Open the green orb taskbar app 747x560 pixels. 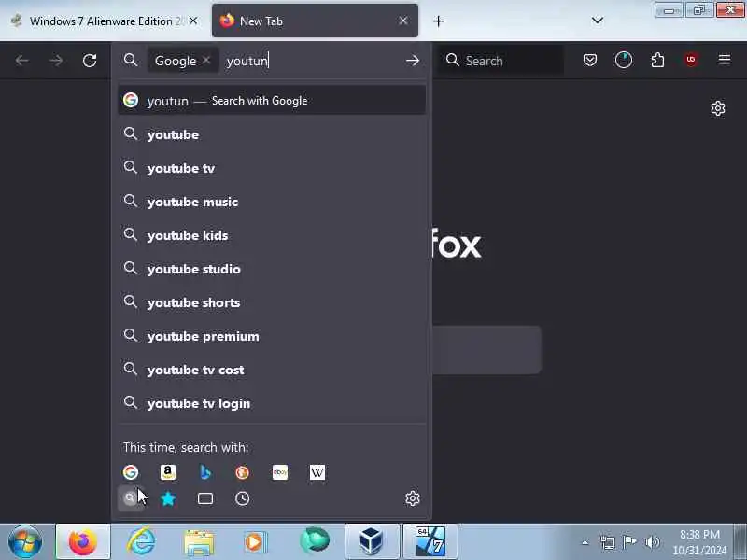(315, 541)
